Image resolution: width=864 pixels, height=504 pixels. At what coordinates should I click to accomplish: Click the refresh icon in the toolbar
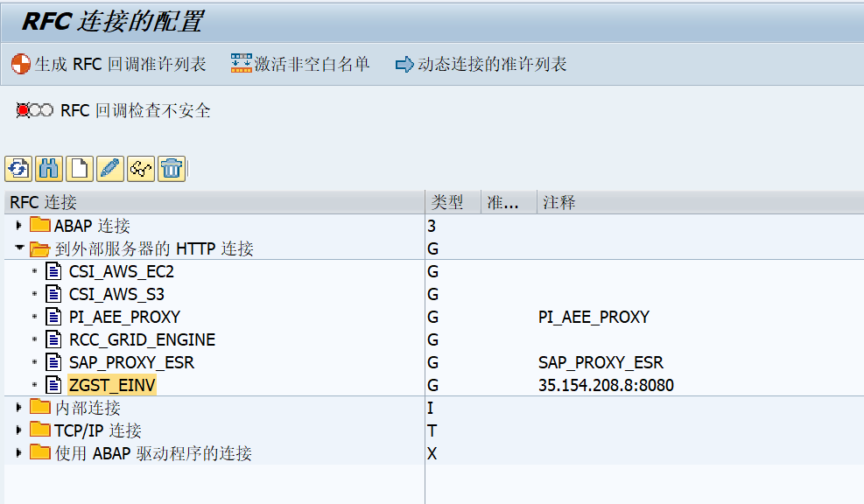18,169
